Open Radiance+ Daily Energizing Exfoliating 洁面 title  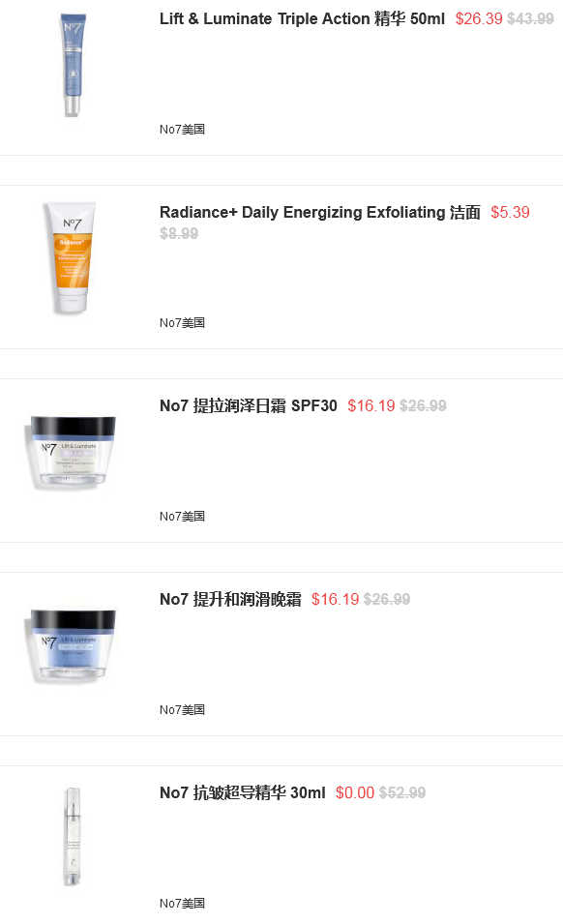320,212
